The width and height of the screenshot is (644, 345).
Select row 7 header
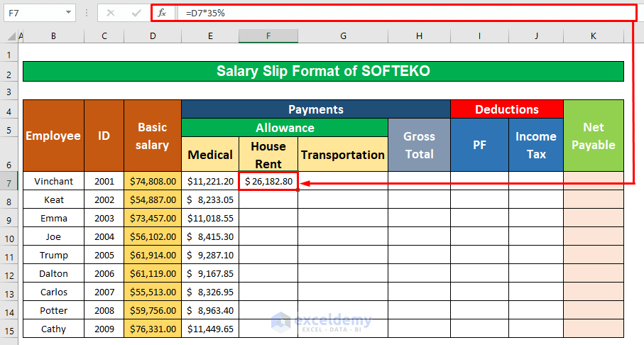coord(8,181)
